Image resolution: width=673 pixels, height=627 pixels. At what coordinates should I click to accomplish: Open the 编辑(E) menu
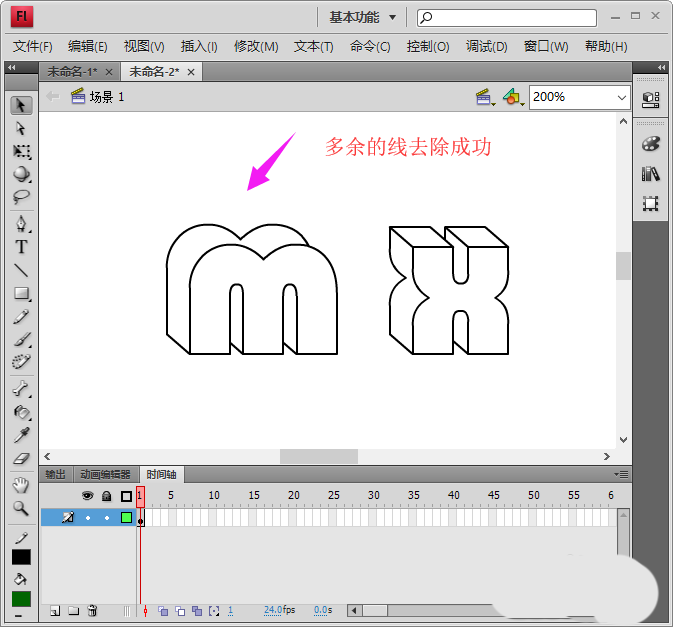point(88,46)
